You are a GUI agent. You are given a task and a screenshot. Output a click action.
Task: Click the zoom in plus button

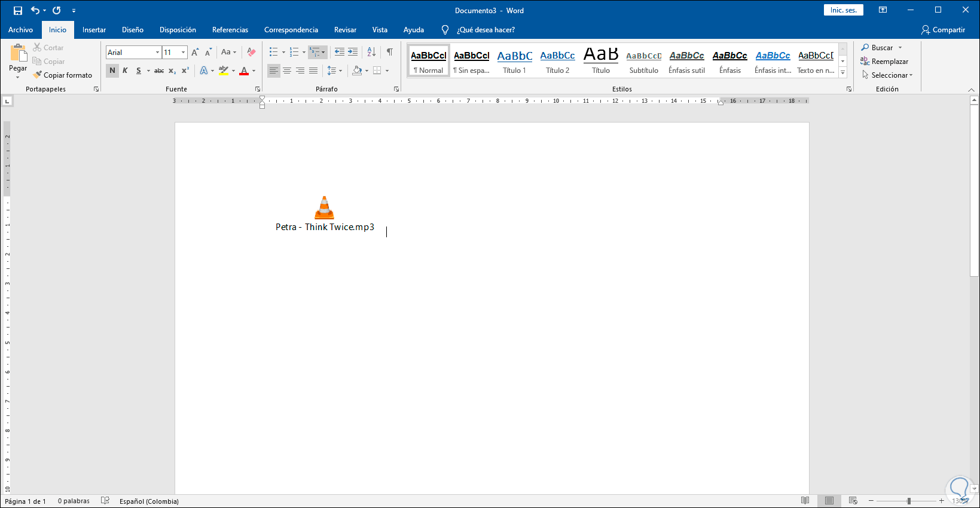(942, 501)
